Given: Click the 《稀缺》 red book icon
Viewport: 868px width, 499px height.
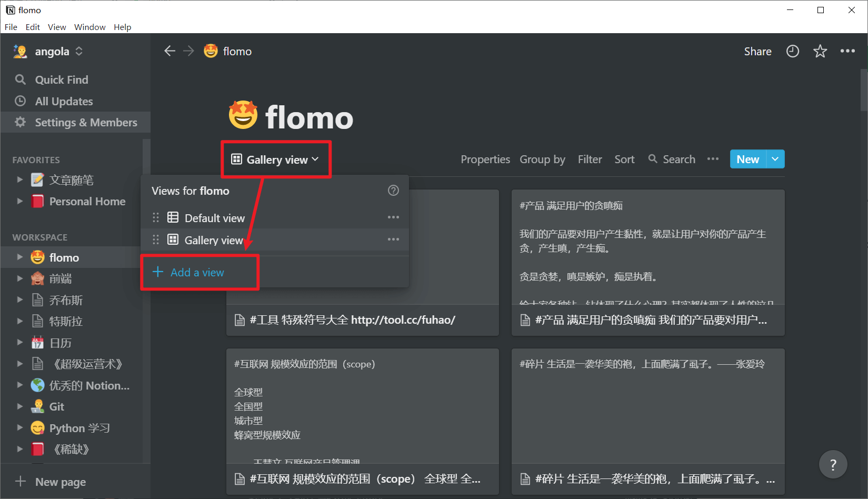Looking at the screenshot, I should 37,449.
